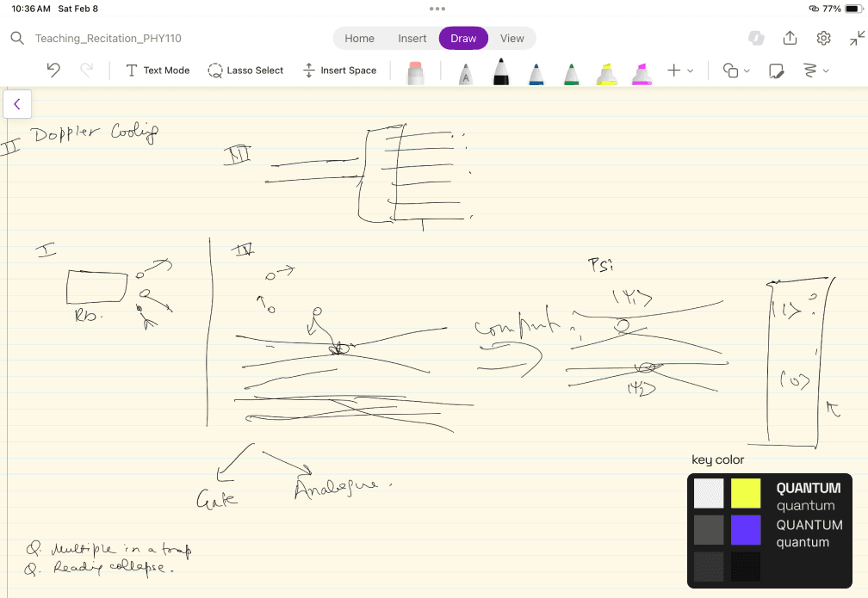Select the blue pen

tap(536, 73)
